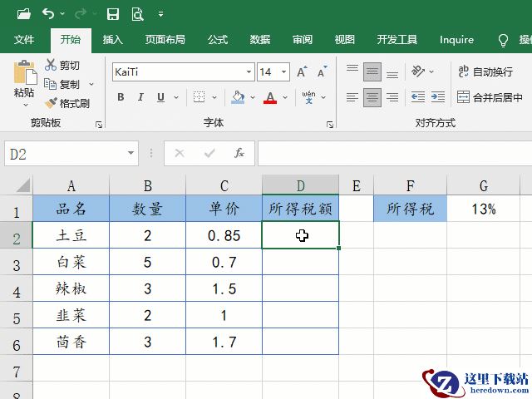Enable 自动换行 wrap text
This screenshot has width=532, height=399.
(x=485, y=71)
